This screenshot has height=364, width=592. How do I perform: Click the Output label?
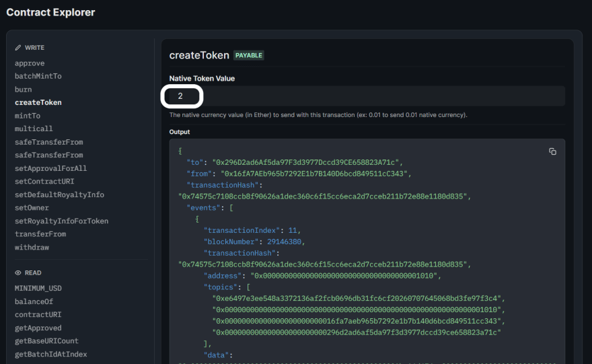[x=180, y=132]
